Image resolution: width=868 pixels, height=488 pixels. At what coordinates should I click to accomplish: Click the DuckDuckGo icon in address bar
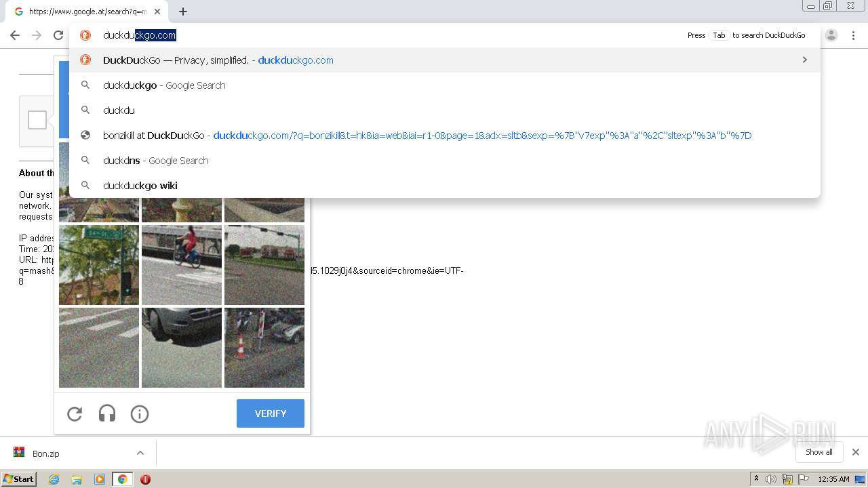(85, 35)
